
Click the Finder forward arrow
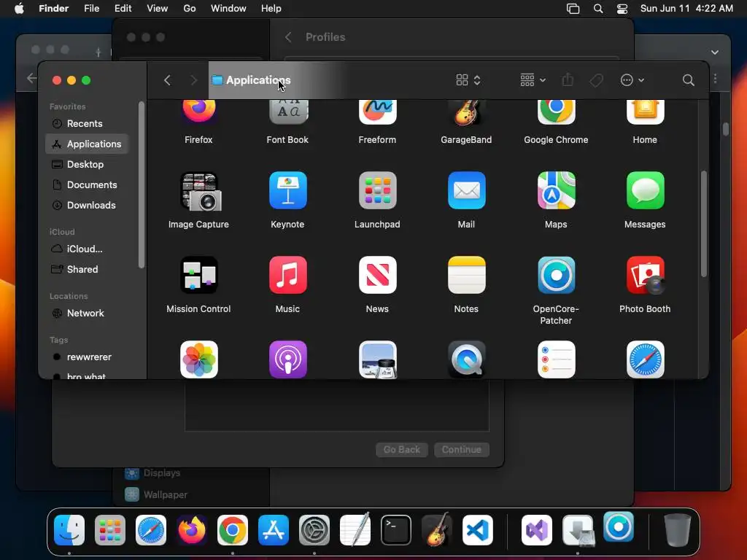click(193, 80)
